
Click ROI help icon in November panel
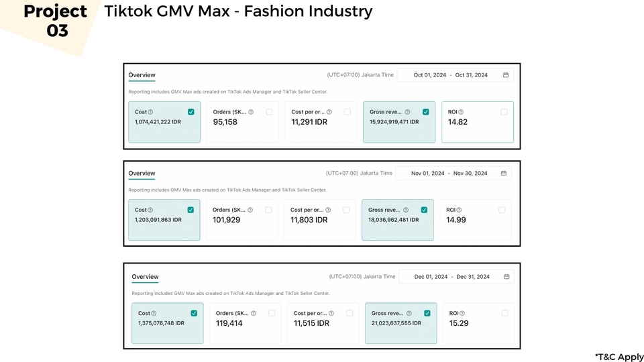[459, 210]
